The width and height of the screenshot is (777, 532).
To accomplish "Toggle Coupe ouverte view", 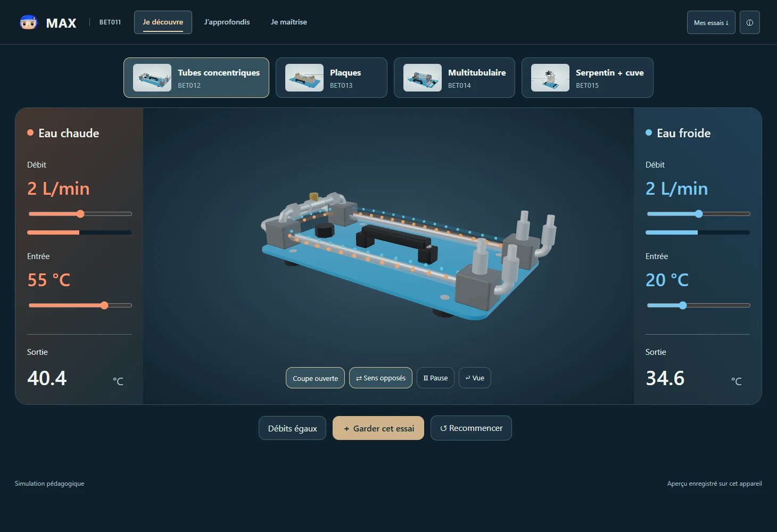I will tap(315, 378).
